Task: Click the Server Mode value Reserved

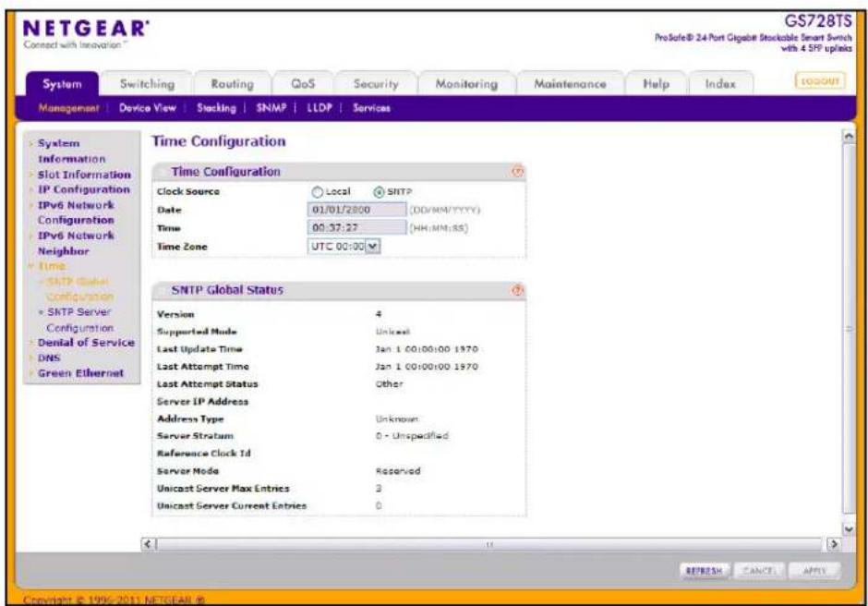Action: [x=398, y=471]
